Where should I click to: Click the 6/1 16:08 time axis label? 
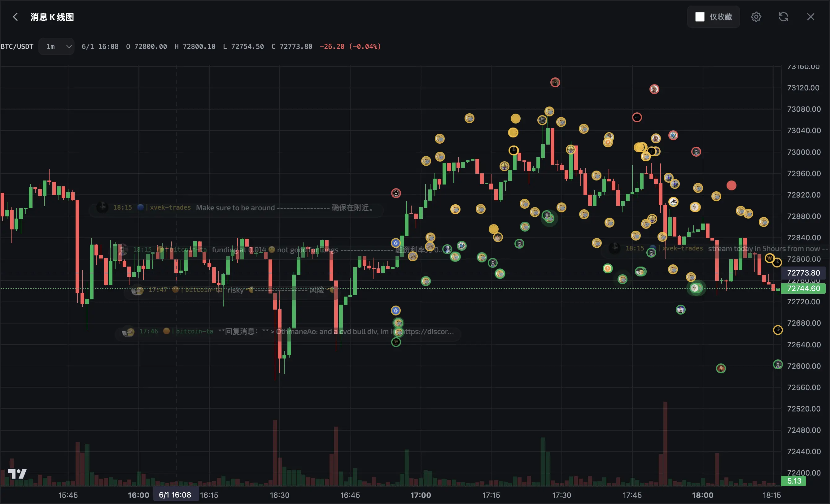(175, 495)
